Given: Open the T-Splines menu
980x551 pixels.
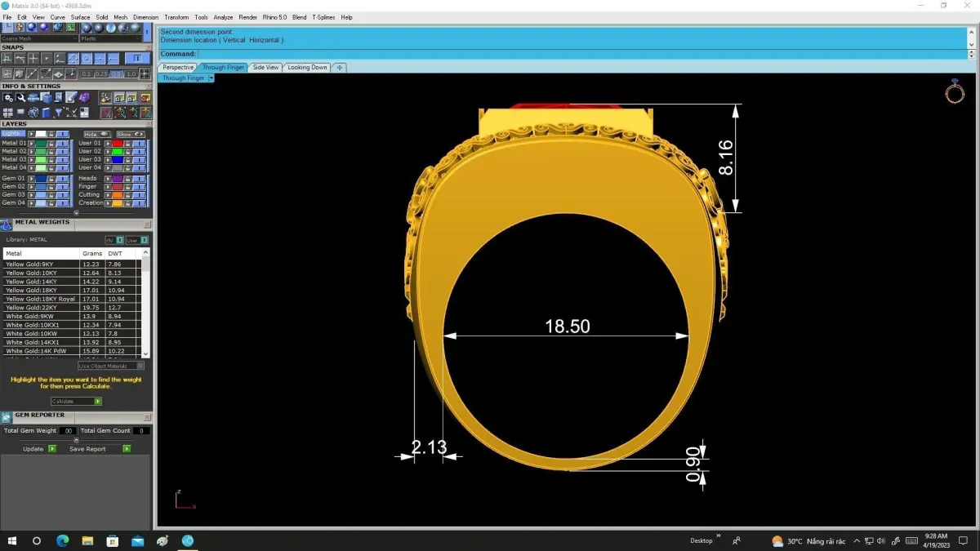Looking at the screenshot, I should click(323, 17).
